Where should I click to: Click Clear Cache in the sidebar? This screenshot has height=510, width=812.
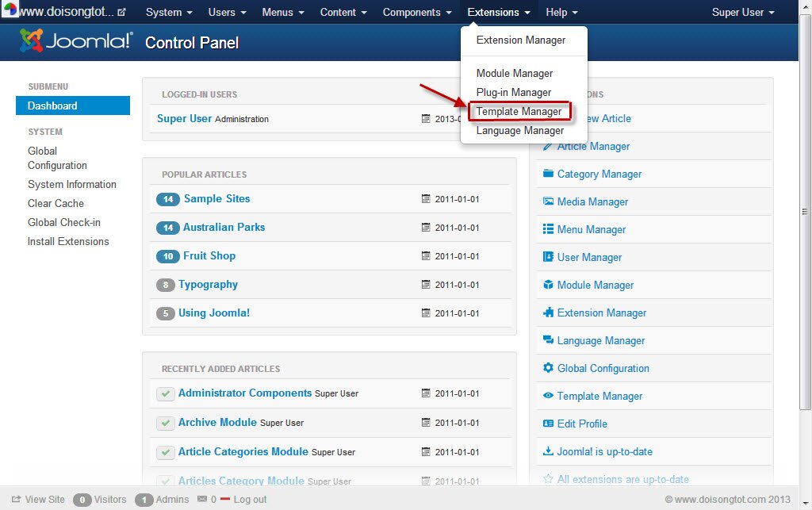click(56, 203)
